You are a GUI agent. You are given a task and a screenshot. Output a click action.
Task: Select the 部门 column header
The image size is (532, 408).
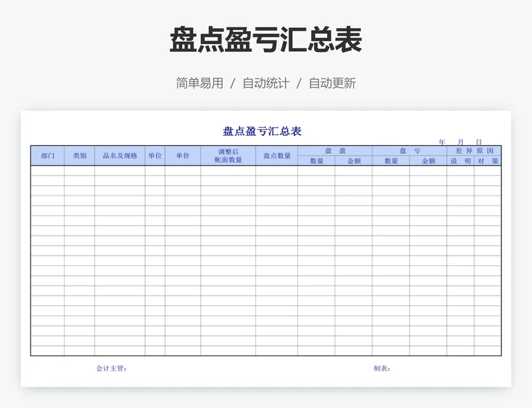click(47, 156)
